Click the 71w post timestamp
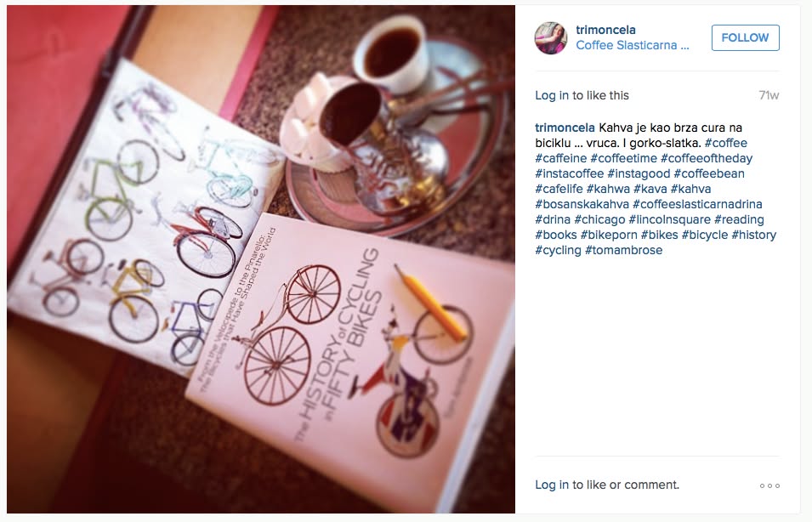This screenshot has width=812, height=522. [769, 95]
